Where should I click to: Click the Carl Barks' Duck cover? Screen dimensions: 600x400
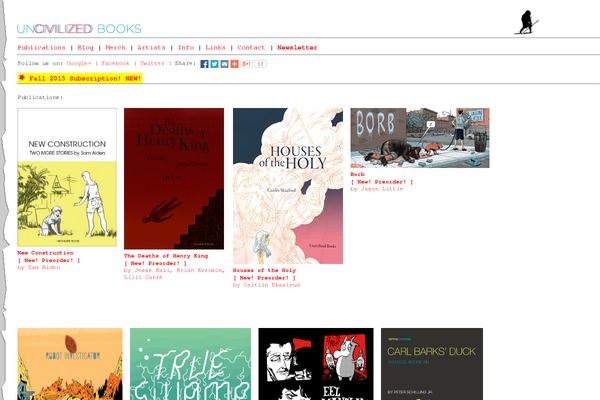point(432,364)
